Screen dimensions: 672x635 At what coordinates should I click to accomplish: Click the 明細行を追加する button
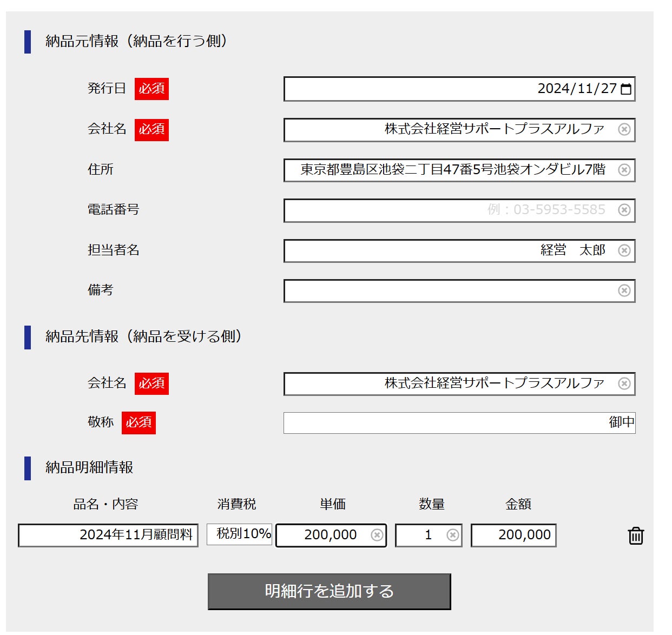point(329,591)
